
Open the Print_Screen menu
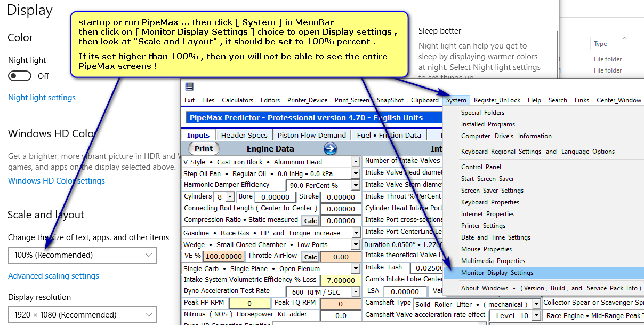point(352,100)
